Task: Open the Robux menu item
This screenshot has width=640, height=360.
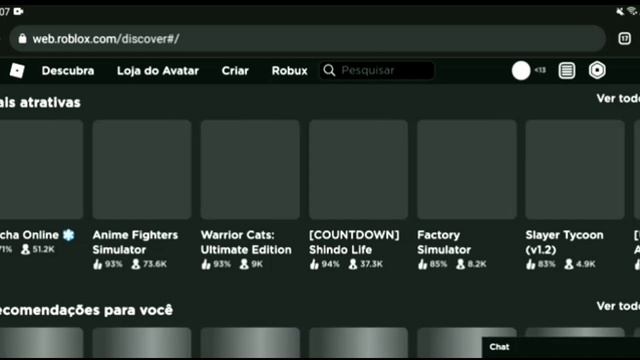Action: point(289,71)
